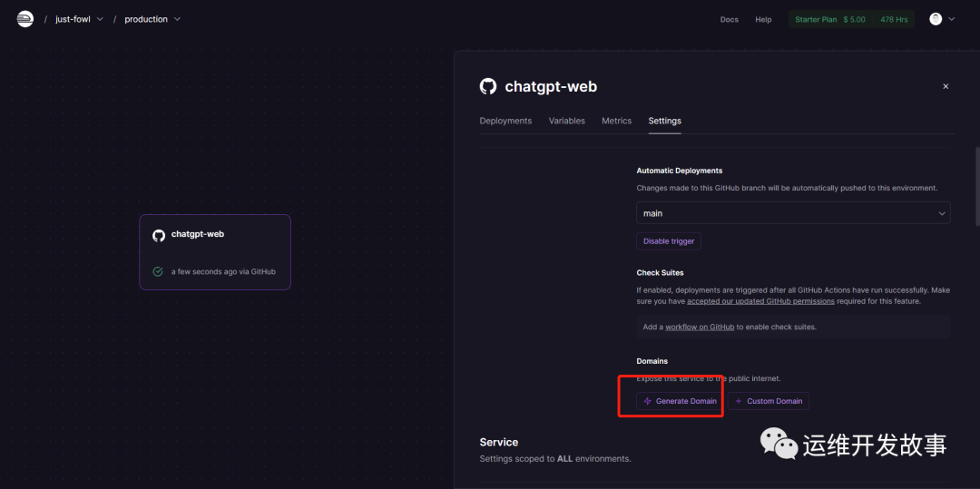Click the Railway logo icon

(25, 19)
